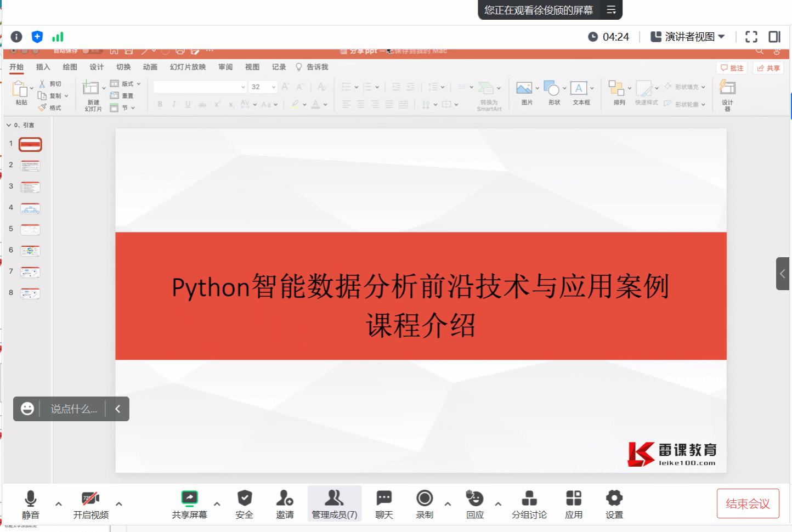
Task: Click the End Meeting button
Action: point(748,503)
